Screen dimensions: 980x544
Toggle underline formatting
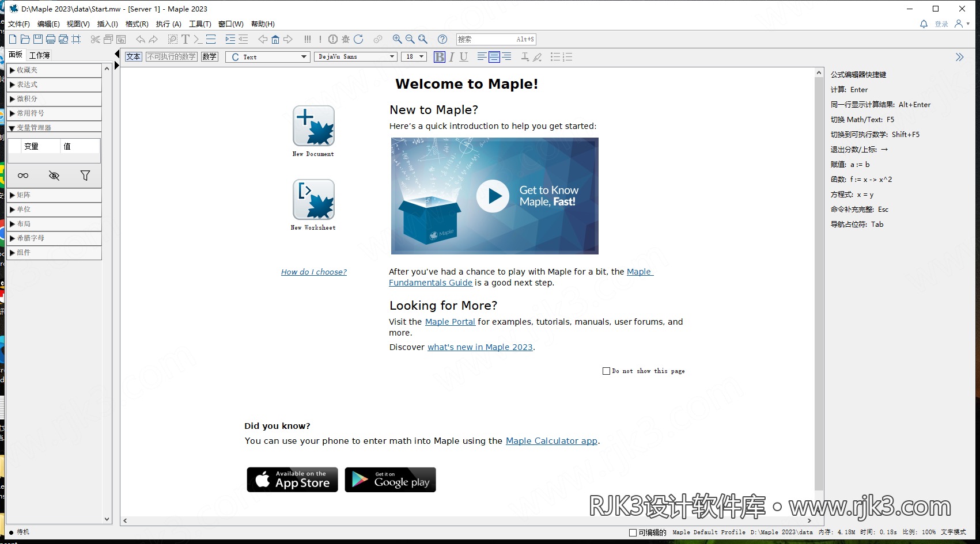(464, 57)
